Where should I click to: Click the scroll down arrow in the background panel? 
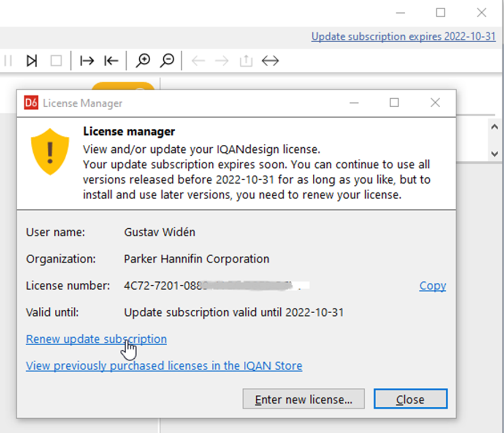[495, 154]
